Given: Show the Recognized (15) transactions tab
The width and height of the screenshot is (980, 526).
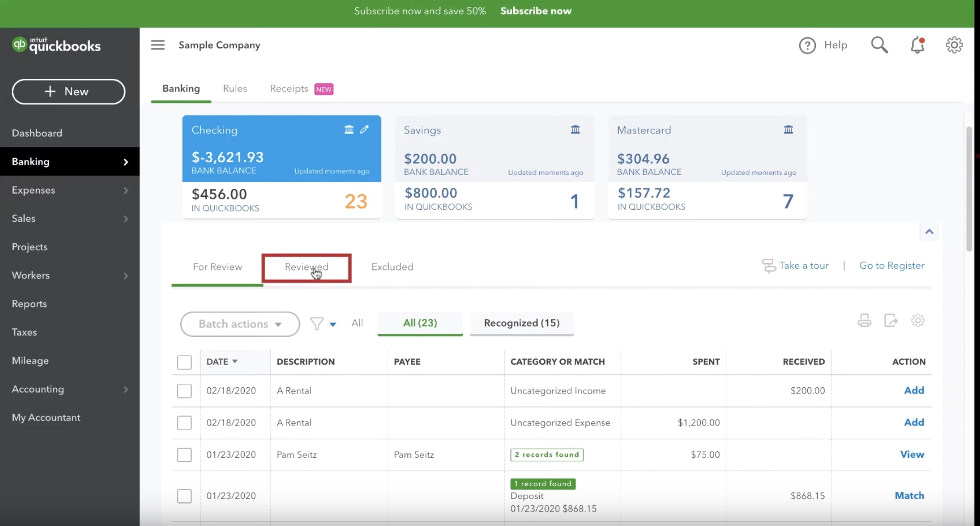Looking at the screenshot, I should pyautogui.click(x=522, y=323).
